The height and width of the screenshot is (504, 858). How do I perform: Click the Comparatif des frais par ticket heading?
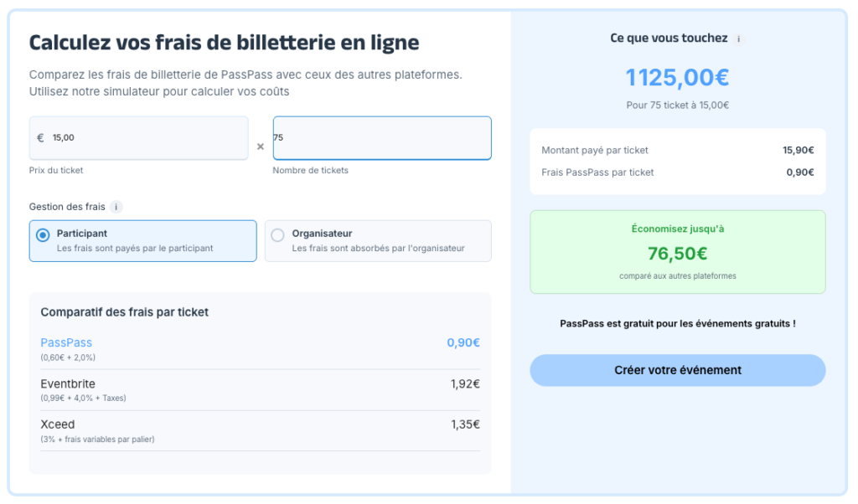pyautogui.click(x=124, y=312)
